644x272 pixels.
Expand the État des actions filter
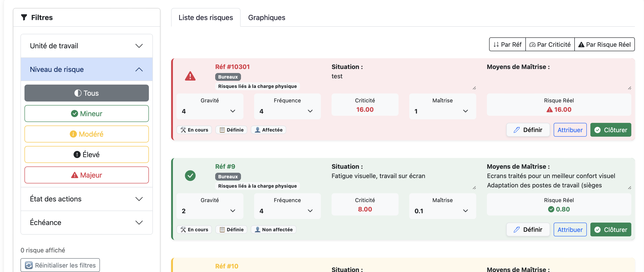[87, 199]
